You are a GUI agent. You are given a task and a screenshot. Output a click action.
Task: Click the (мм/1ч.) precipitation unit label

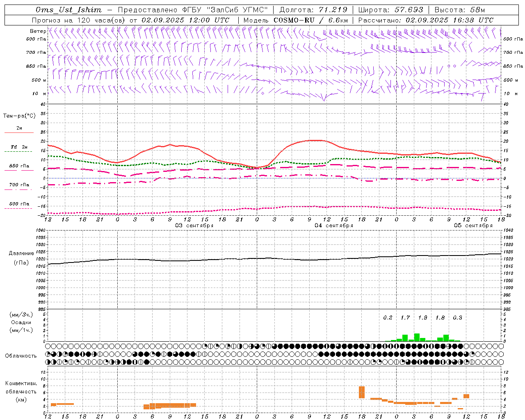click(21, 330)
